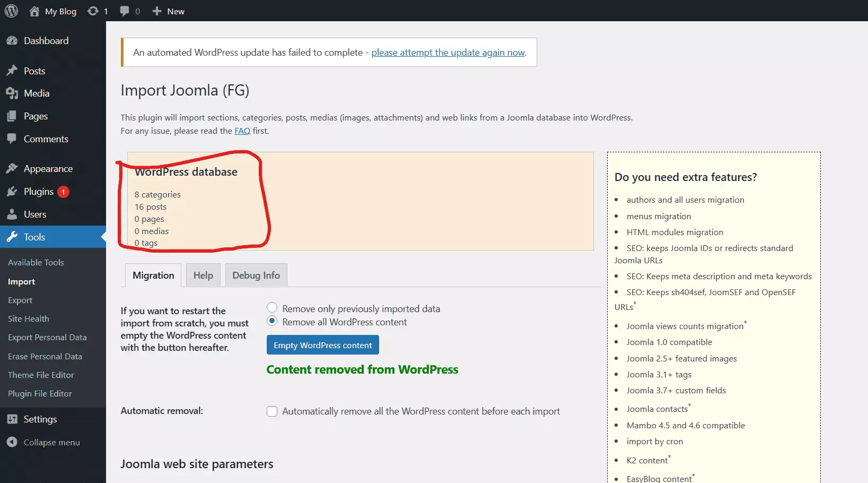Click the Media library icon
This screenshot has width=868, height=483.
12,93
